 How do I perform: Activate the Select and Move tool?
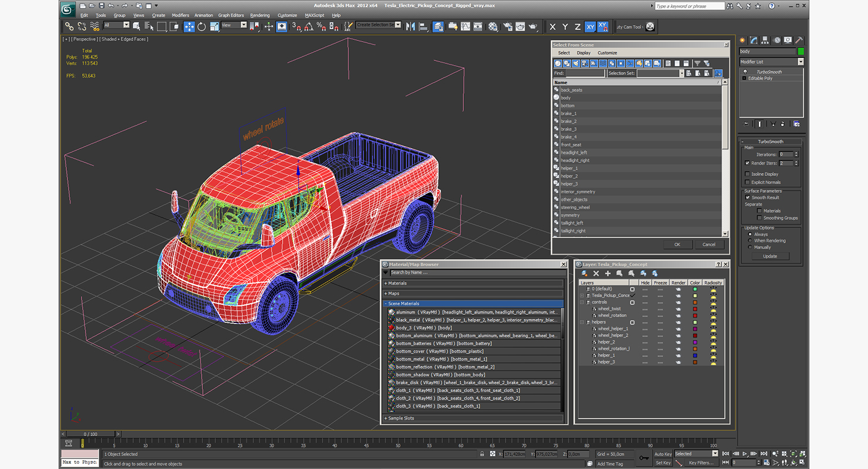coord(189,26)
